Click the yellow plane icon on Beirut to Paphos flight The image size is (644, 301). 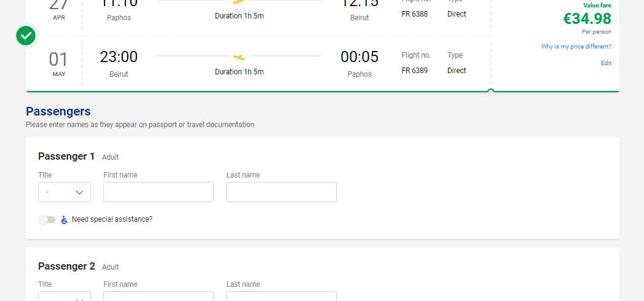click(239, 57)
